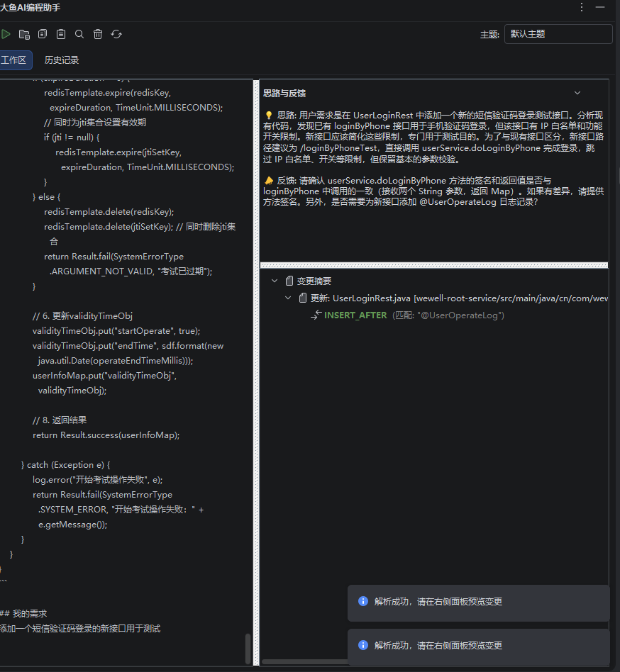Click the UserLoginRest.java file icon
Viewport: 620px width, 672px height.
pos(303,298)
